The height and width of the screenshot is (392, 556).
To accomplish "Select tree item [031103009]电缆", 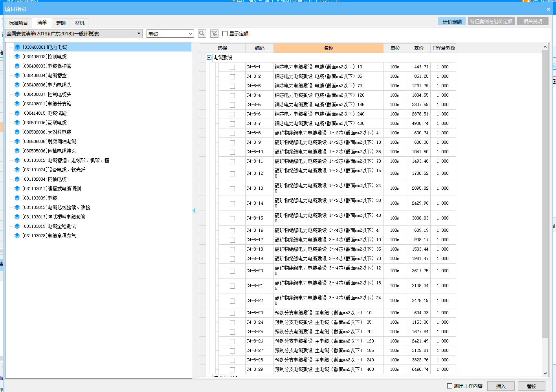I will pos(40,198).
